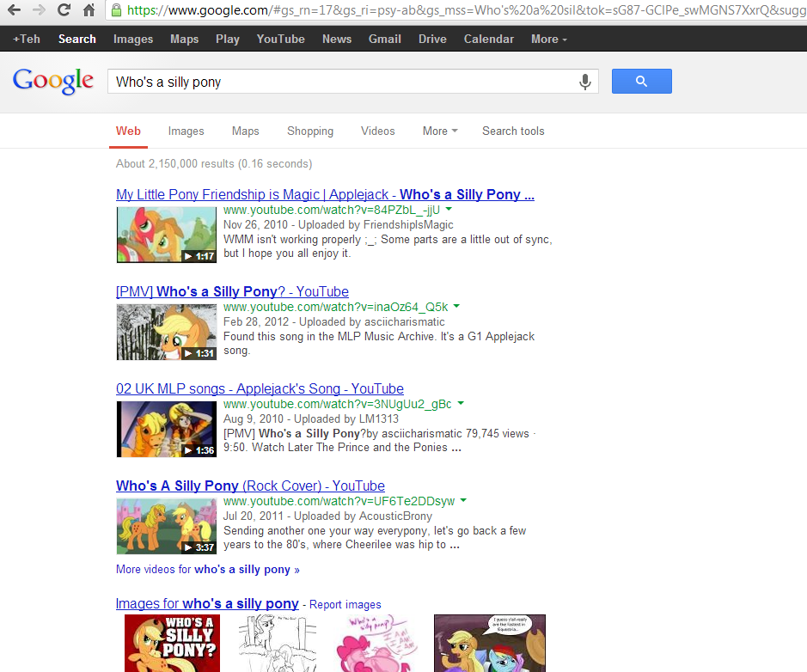Expand arrow beside v=inaOz64_Q5k URL
The image size is (807, 672).
click(x=456, y=307)
